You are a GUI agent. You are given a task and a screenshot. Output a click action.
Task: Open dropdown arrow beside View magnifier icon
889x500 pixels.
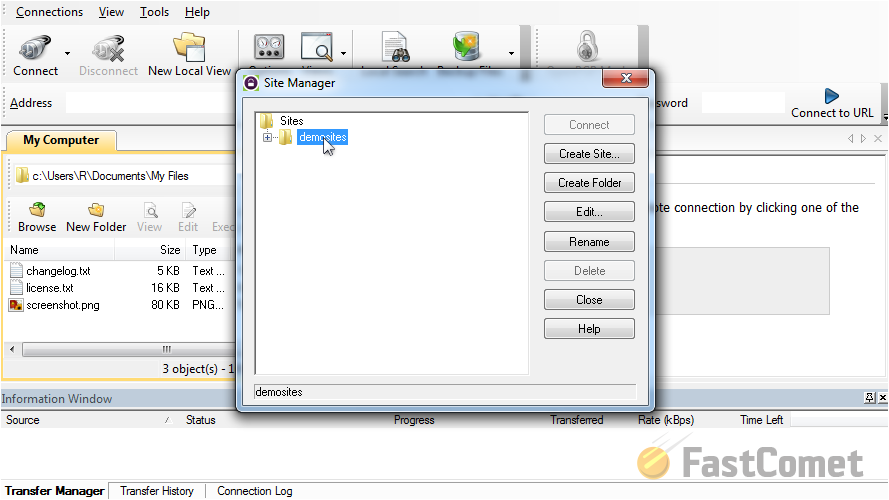344,53
